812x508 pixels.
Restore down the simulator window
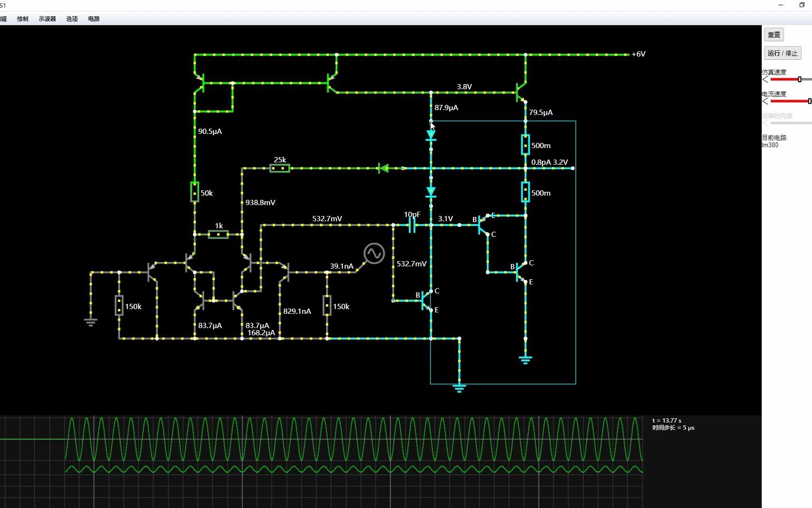[802, 5]
